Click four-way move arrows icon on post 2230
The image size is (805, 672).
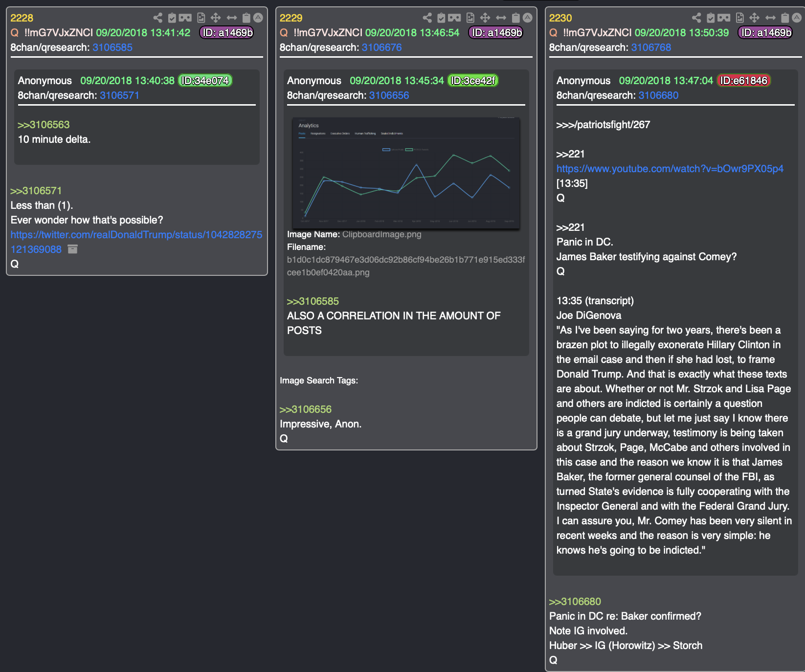click(755, 18)
